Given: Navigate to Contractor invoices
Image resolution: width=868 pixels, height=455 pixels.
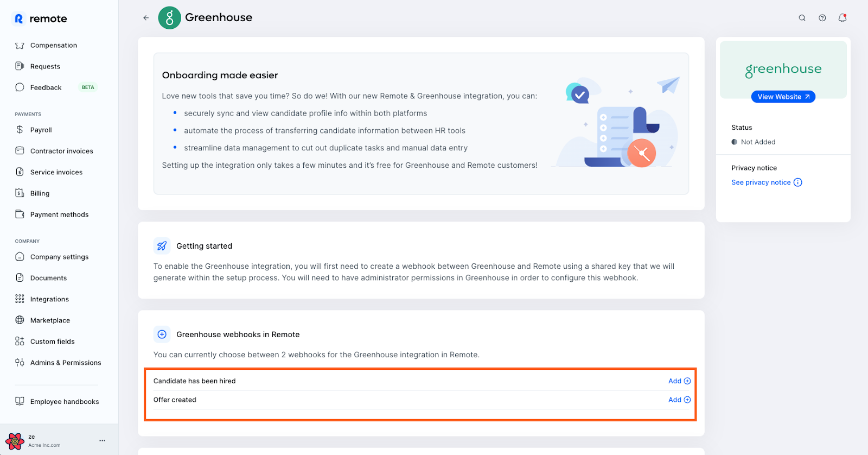Looking at the screenshot, I should pyautogui.click(x=62, y=151).
